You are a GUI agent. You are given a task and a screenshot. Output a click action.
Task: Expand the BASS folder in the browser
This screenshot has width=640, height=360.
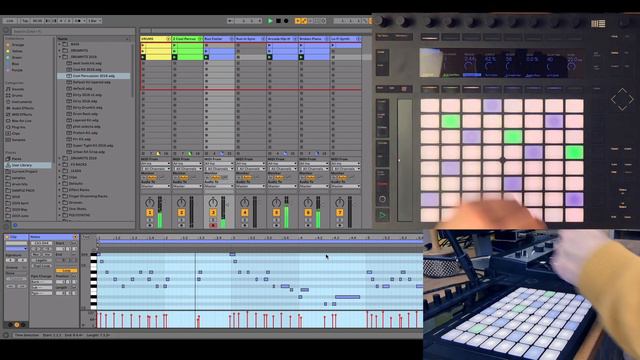(x=60, y=44)
